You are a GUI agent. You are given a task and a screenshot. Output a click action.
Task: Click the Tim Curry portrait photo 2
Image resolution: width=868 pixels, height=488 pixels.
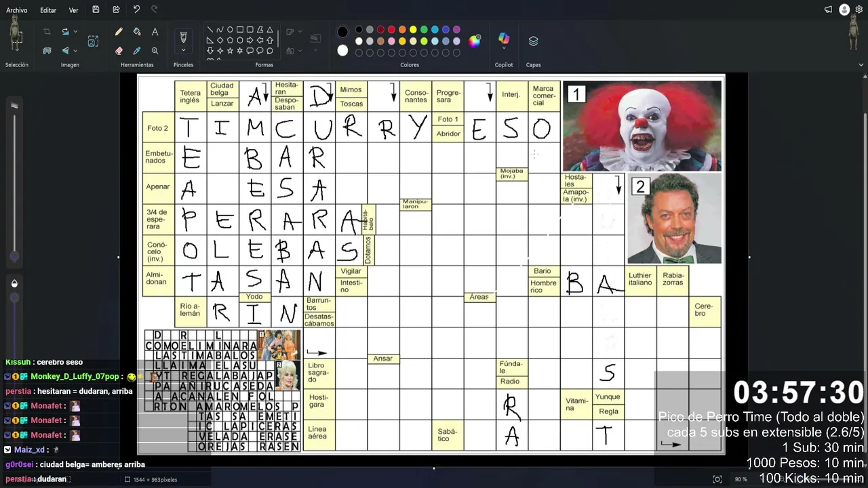click(x=674, y=218)
